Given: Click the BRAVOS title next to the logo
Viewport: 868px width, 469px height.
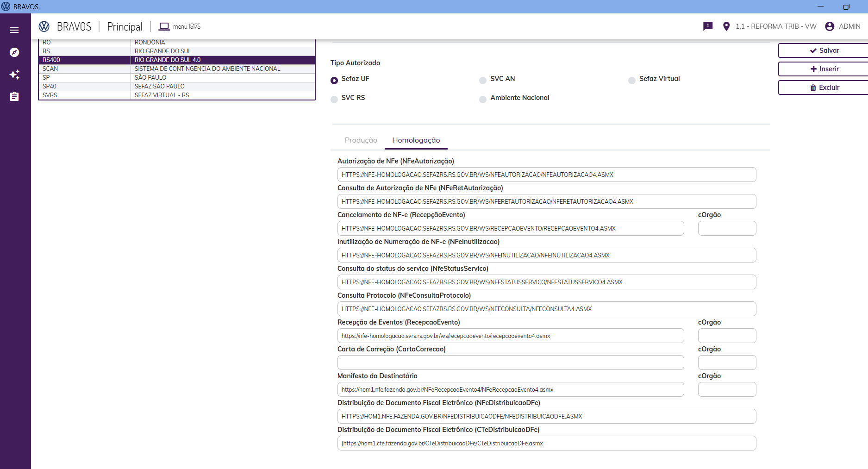Looking at the screenshot, I should coord(74,27).
